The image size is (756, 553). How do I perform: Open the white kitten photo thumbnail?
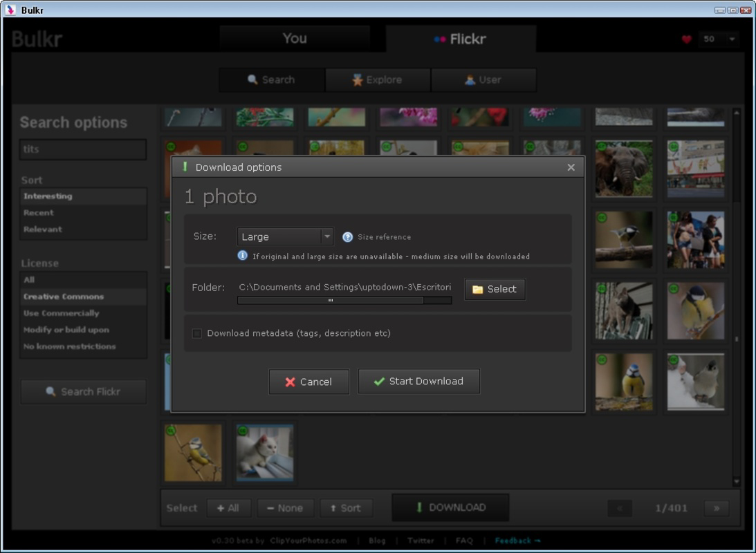(x=265, y=453)
